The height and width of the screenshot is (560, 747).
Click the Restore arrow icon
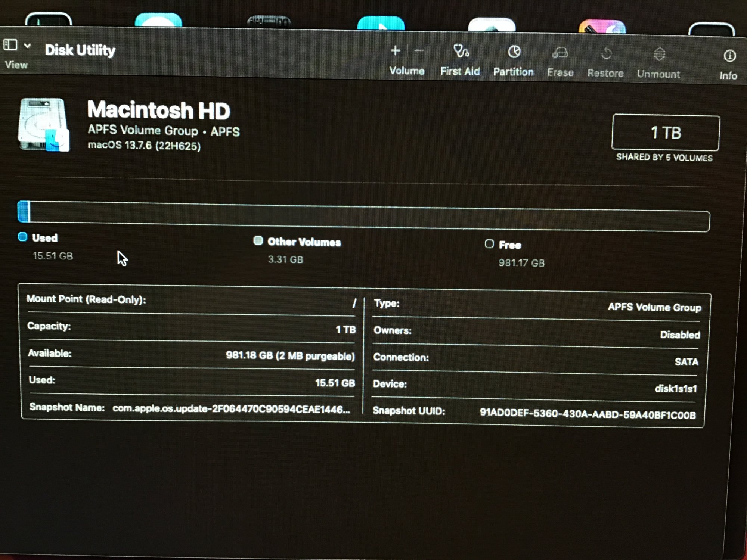[x=606, y=54]
